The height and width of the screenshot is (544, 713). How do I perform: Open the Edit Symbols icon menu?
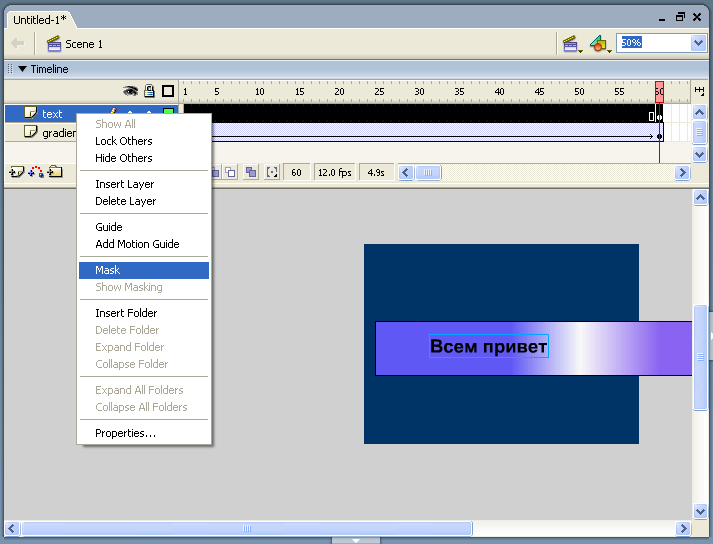click(598, 44)
